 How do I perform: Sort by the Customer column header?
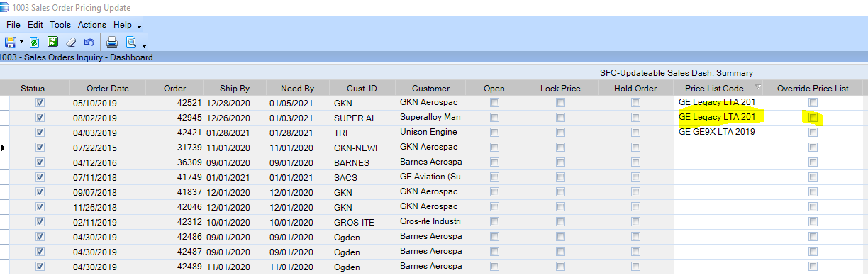[430, 89]
